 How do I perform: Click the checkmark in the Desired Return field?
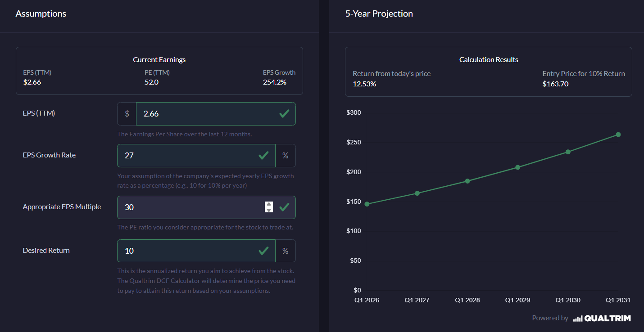(263, 251)
